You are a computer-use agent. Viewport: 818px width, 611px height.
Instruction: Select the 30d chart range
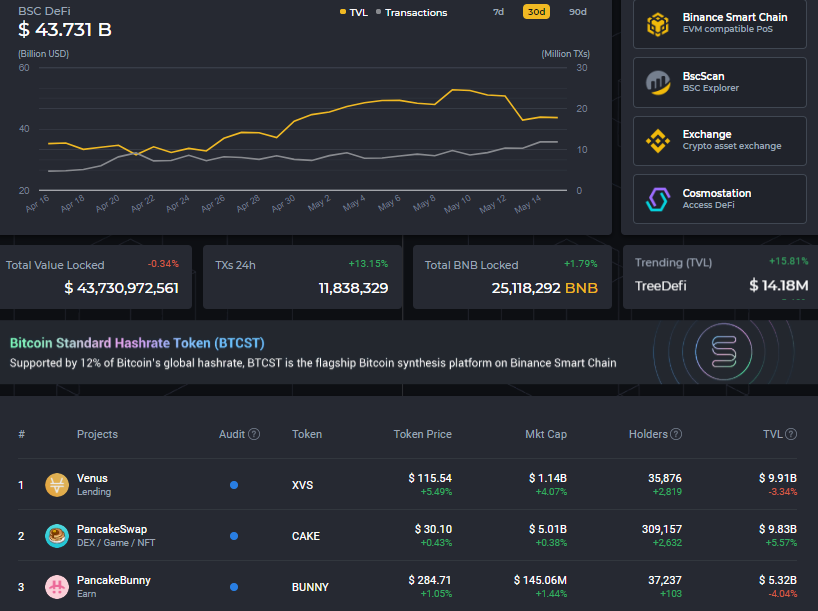(536, 12)
